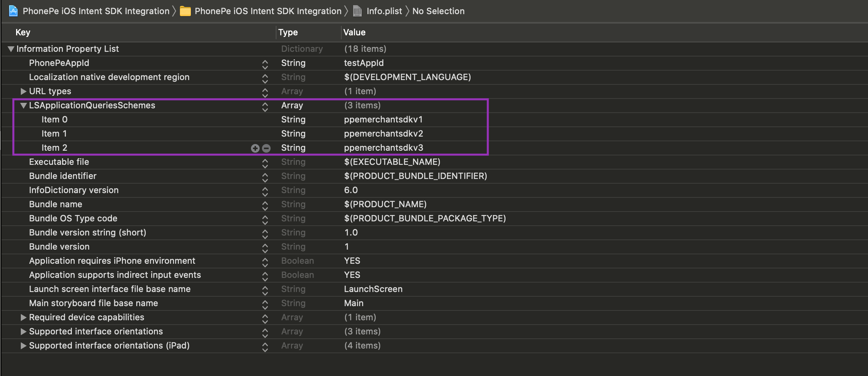Viewport: 868px width, 376px height.
Task: Select the PhonePeAppId key row
Action: click(x=59, y=63)
